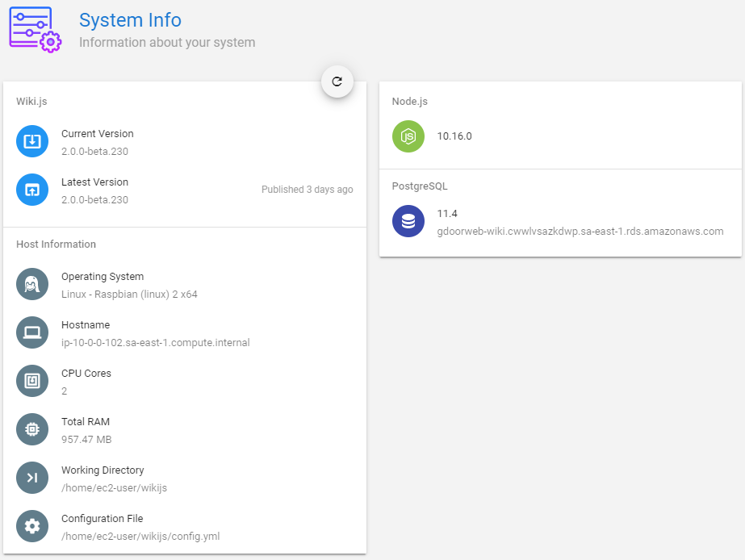The width and height of the screenshot is (745, 560).
Task: Click the Latest Version label
Action: point(94,182)
